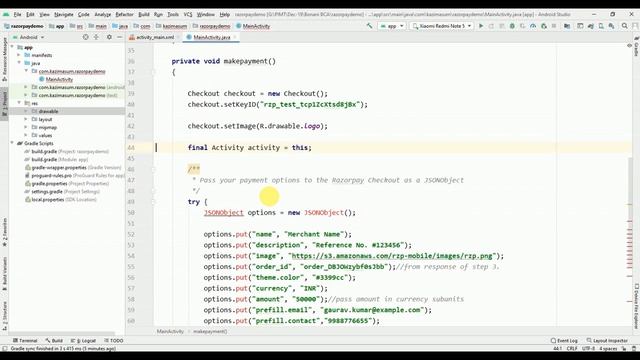640x360 pixels.
Task: Click the Project Structure folder icon in toolbar
Action: 567,26
